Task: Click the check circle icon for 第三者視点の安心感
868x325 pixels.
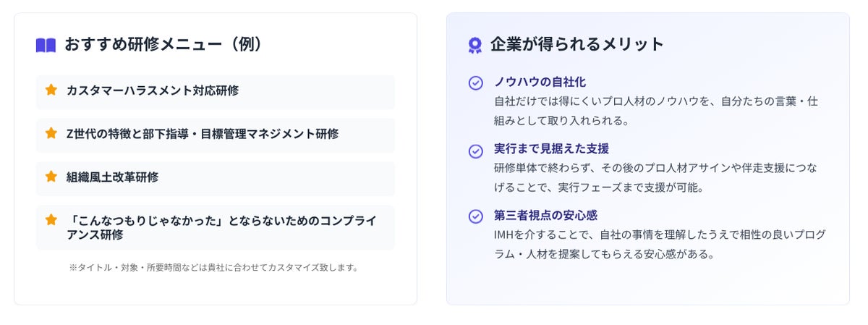Action: (475, 216)
